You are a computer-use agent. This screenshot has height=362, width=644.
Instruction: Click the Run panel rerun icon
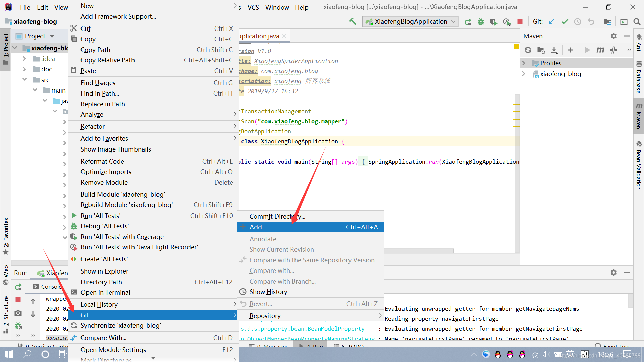(18, 287)
